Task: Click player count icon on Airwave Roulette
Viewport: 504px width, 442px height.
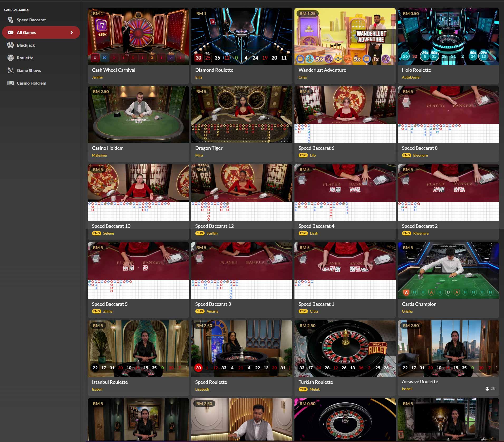Action: click(487, 388)
